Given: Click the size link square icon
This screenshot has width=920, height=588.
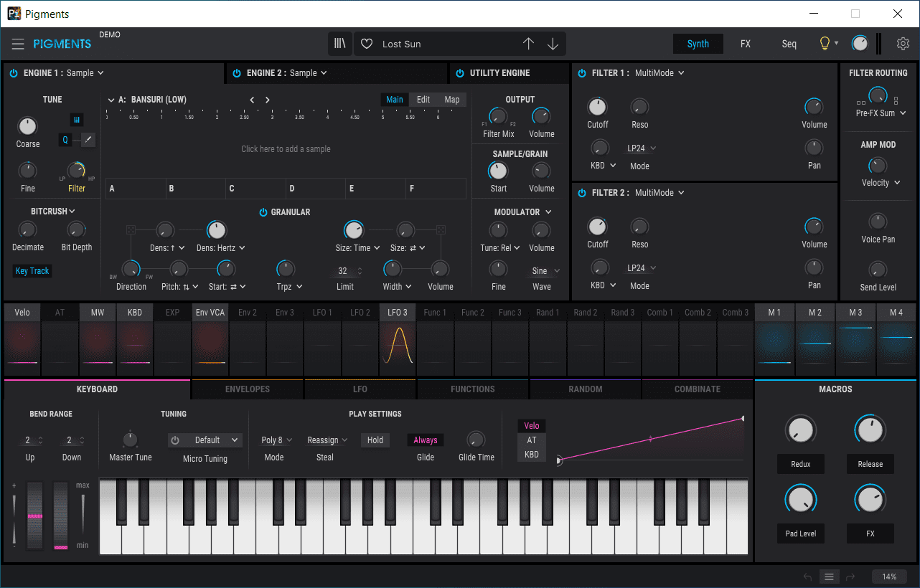Looking at the screenshot, I should (x=441, y=229).
